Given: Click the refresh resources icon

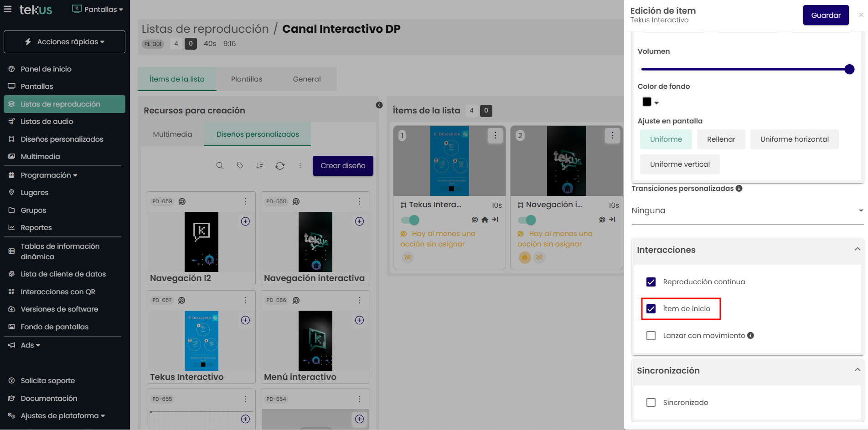Looking at the screenshot, I should (280, 166).
